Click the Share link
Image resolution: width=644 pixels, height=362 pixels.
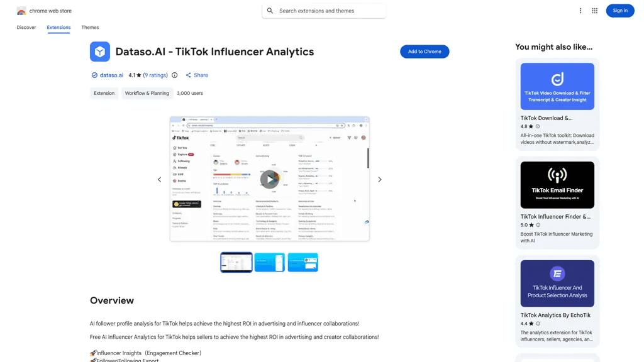[x=197, y=75]
